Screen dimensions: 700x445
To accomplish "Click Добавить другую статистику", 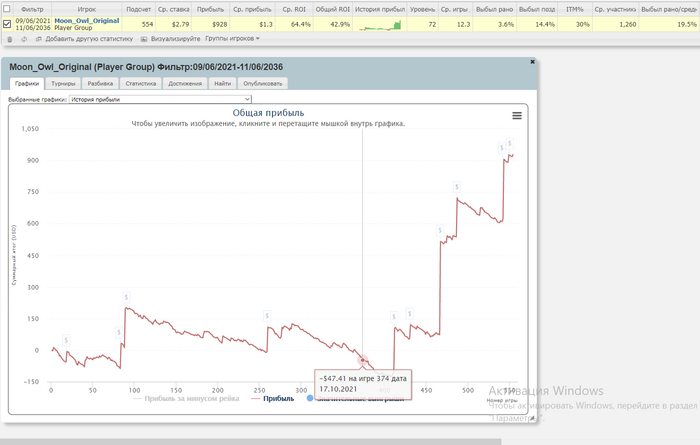I will coord(89,39).
